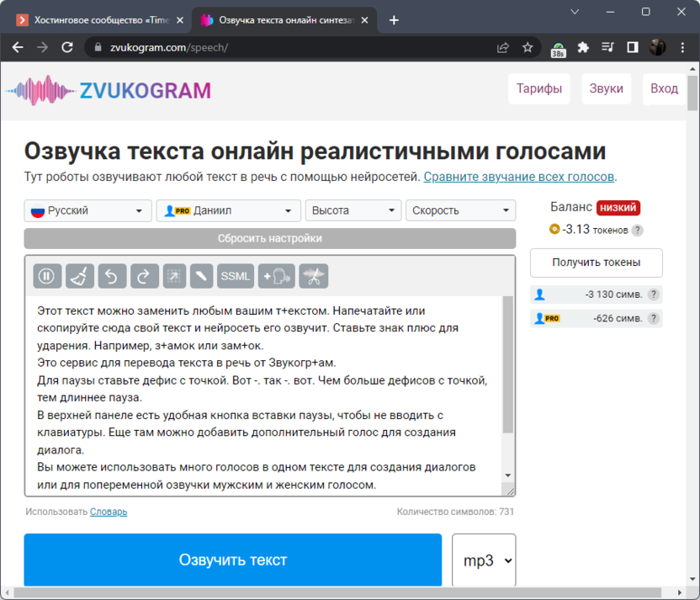Select the mp3 output format dropdown

484,560
